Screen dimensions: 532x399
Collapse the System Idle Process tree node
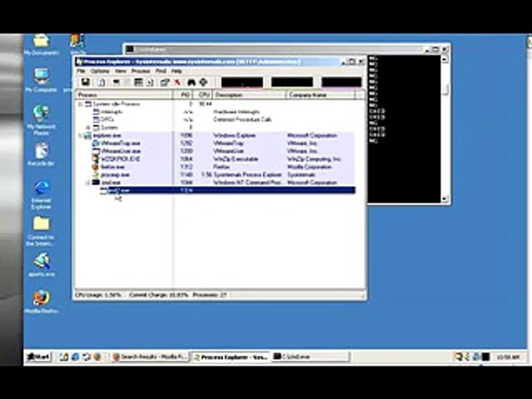tap(81, 104)
